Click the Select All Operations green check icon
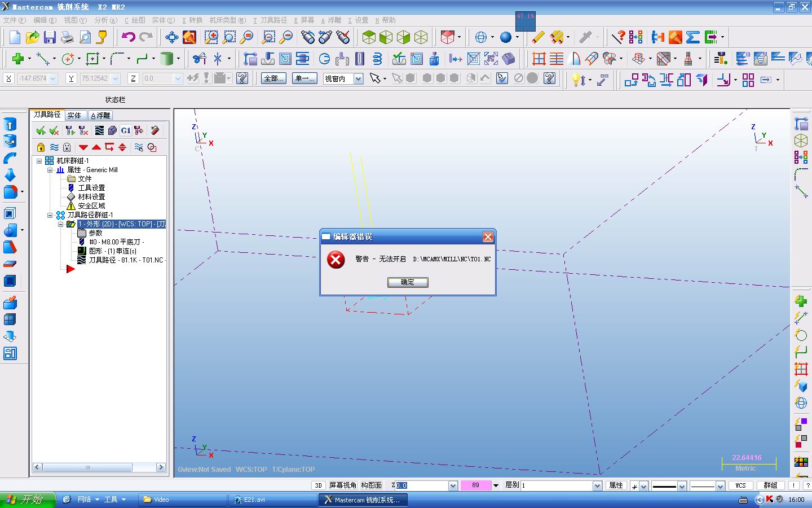812x508 pixels. [x=41, y=130]
